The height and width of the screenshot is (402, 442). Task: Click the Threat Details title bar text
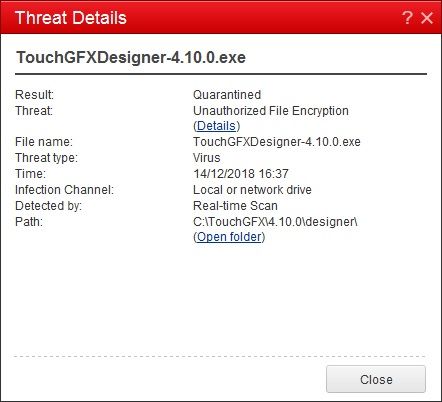(x=71, y=18)
